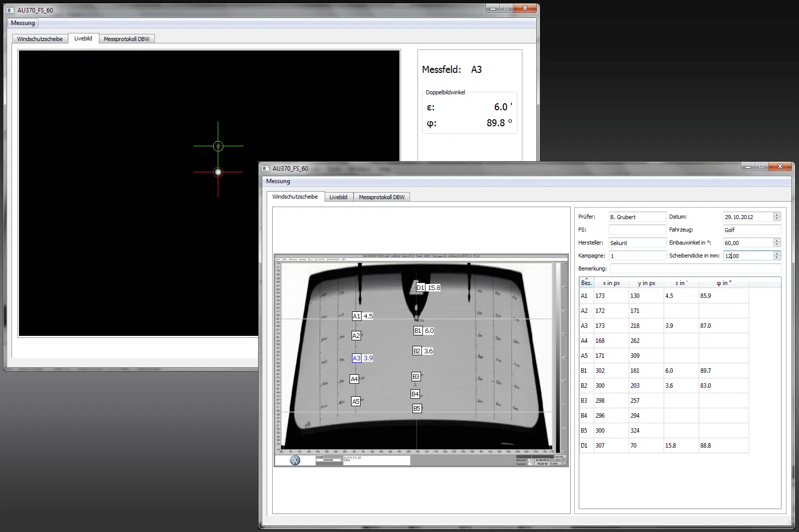The height and width of the screenshot is (532, 799).
Task: Increase Scheibendicke with the up arrow
Action: pos(777,254)
